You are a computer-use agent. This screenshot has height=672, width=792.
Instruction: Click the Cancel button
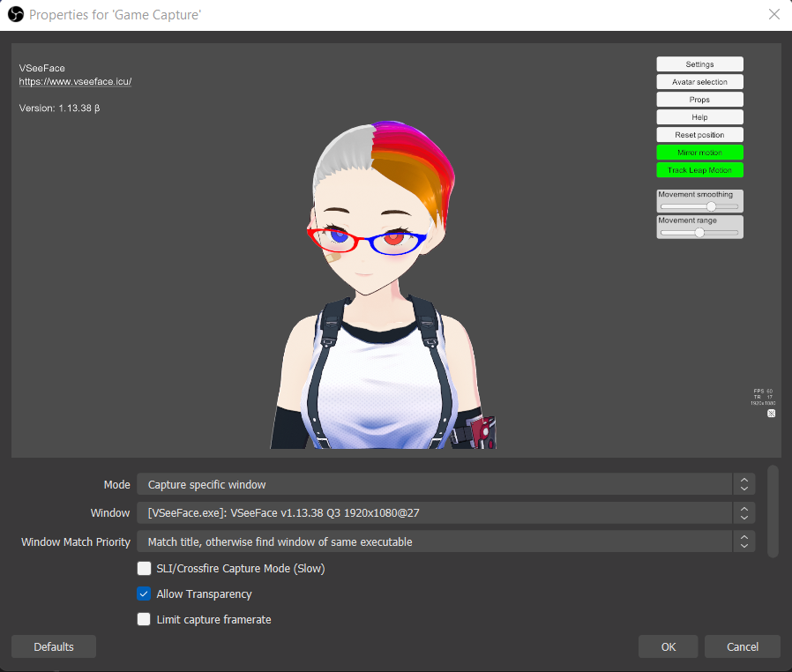742,646
